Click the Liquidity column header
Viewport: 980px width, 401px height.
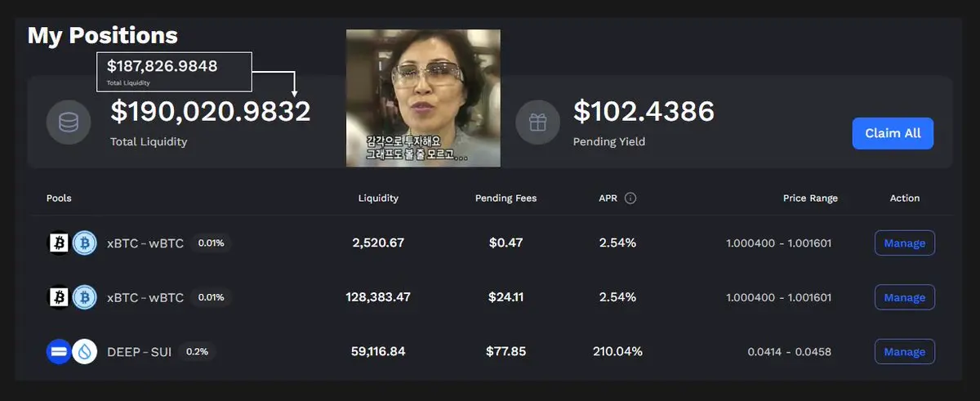coord(378,198)
